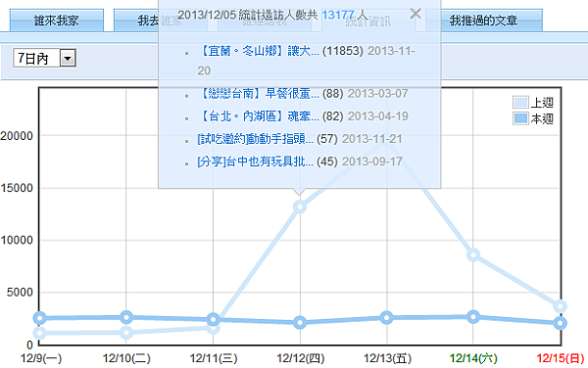The width and height of the screenshot is (588, 368).
Task: Open article link 【戀戀台南】早餐很重...
Action: [x=259, y=93]
